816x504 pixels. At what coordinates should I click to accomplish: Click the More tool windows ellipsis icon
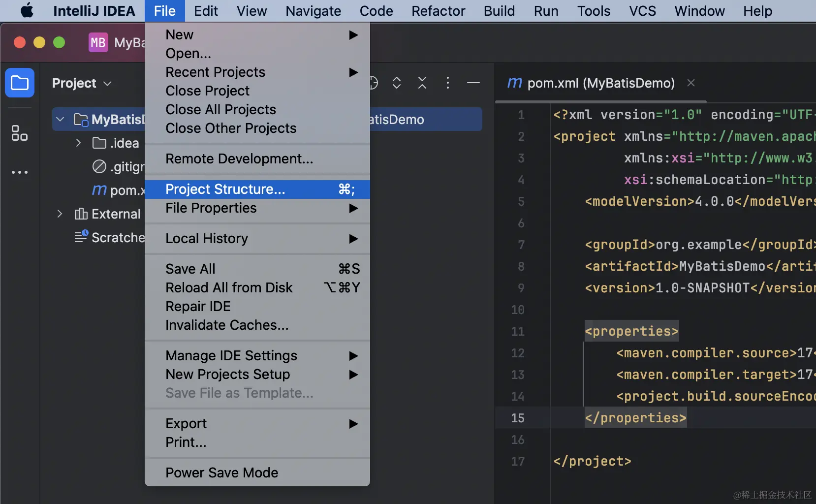pos(20,172)
